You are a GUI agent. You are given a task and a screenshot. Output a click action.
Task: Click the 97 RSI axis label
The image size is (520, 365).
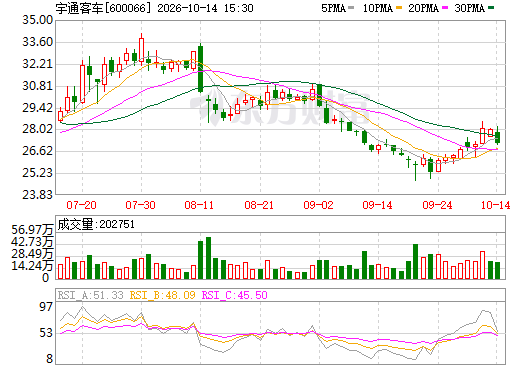point(46,307)
